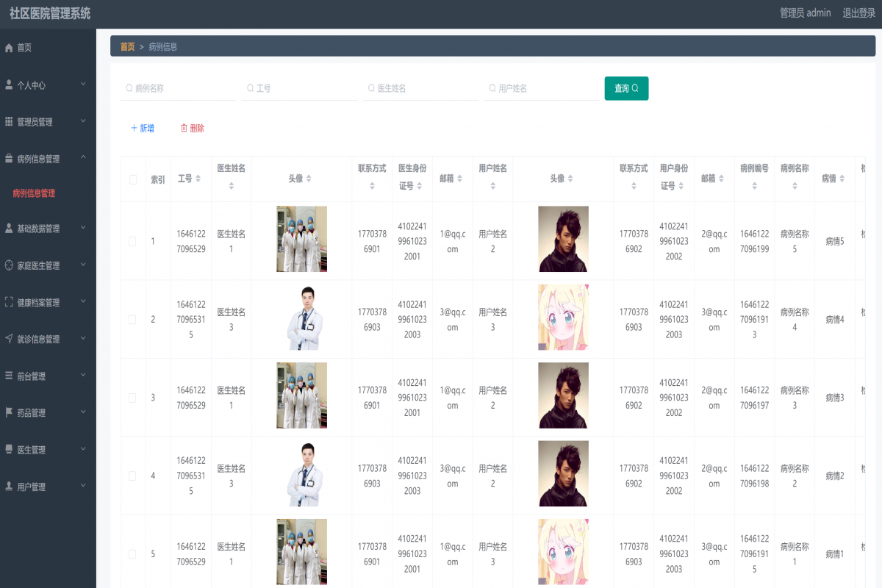This screenshot has height=588, width=882.
Task: Select the brackets icon beside 健康档案管理
Action: pyautogui.click(x=10, y=302)
